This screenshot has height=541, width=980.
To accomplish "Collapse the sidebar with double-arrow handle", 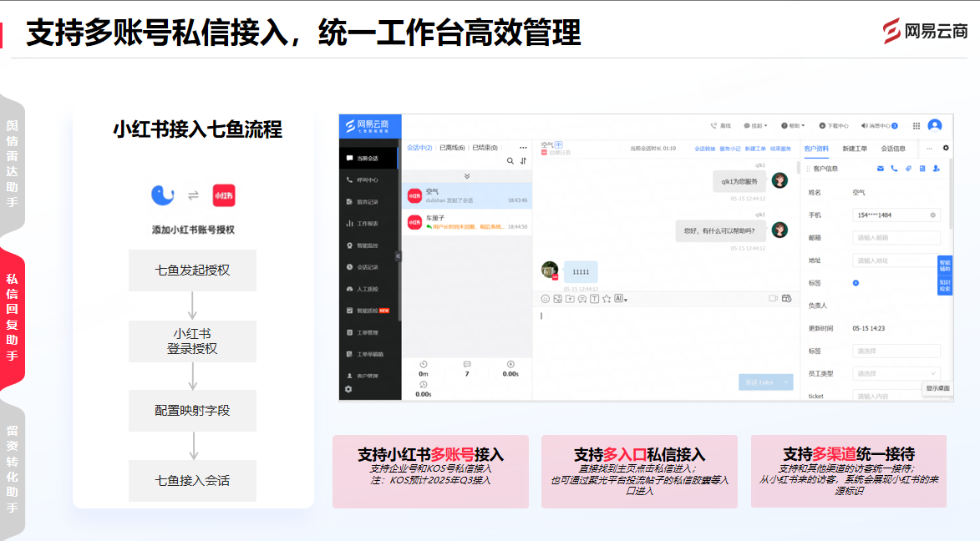I will 399,255.
